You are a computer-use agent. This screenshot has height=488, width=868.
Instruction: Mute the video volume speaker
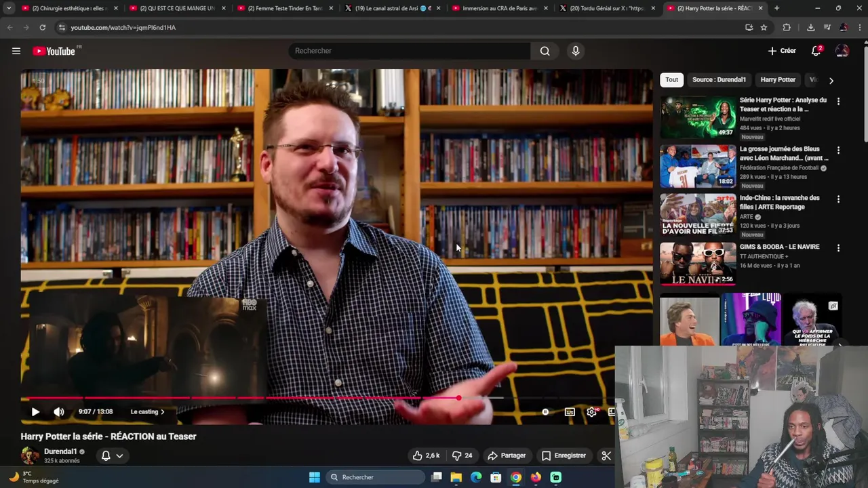coord(59,411)
